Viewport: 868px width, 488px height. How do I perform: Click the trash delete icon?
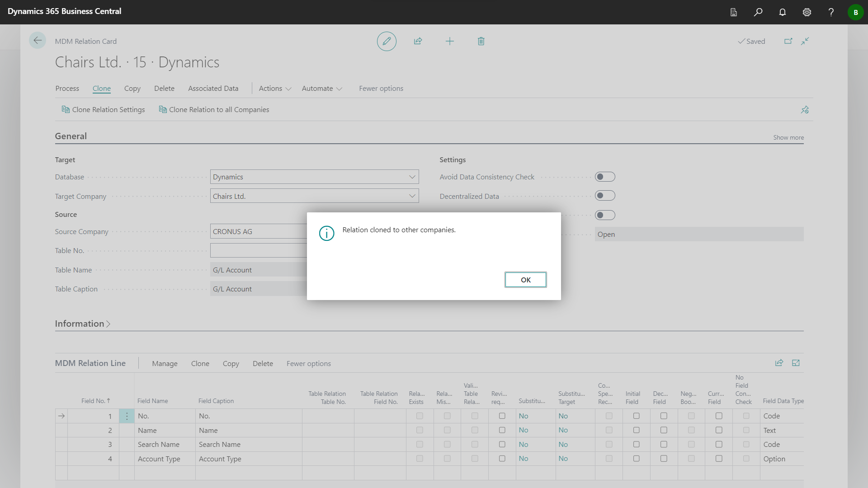tap(481, 41)
